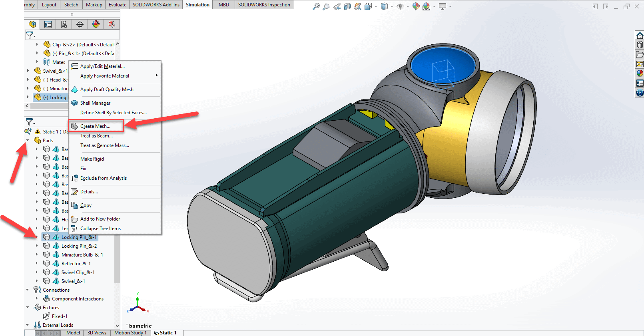Collapse the Fixtures folder
This screenshot has width=644, height=336.
click(x=28, y=307)
